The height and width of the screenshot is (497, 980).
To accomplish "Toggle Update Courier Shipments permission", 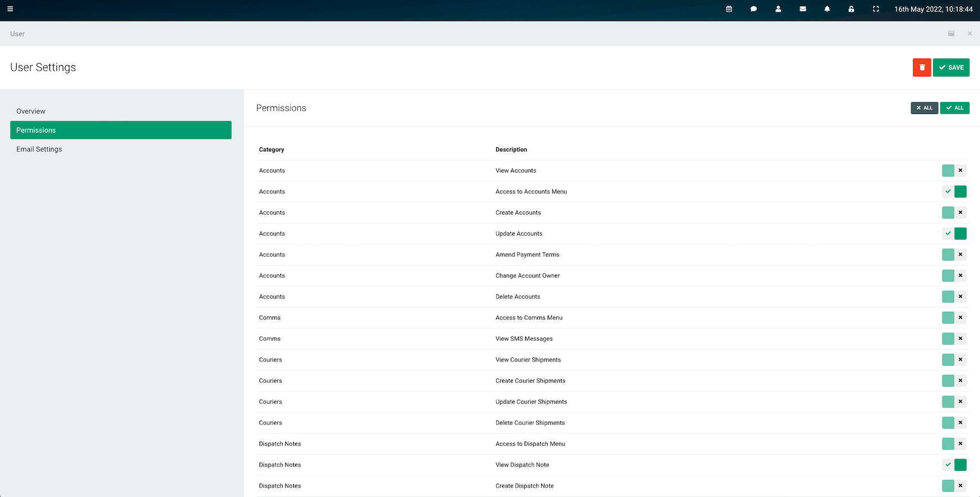I will pyautogui.click(x=955, y=402).
